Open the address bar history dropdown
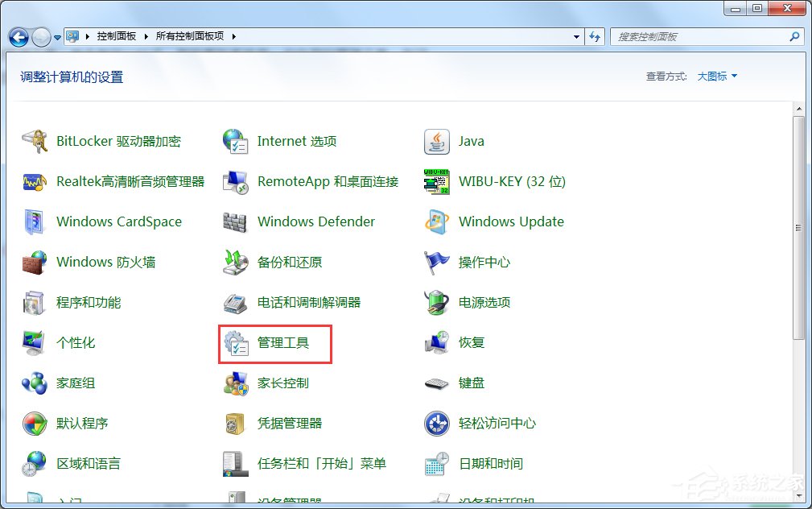This screenshot has width=812, height=509. coord(575,36)
